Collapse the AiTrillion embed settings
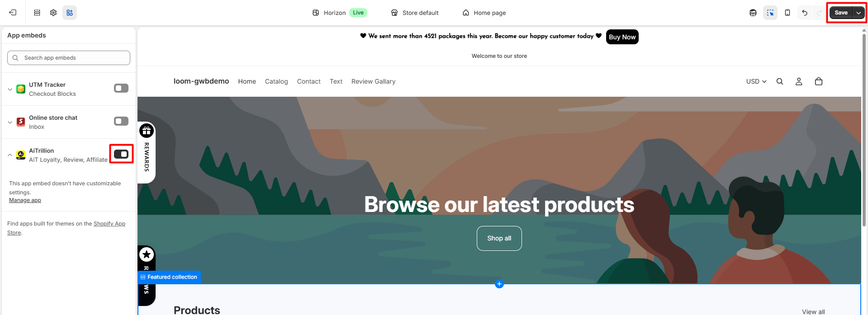Screen dimensions: 868x315 [x=10, y=155]
